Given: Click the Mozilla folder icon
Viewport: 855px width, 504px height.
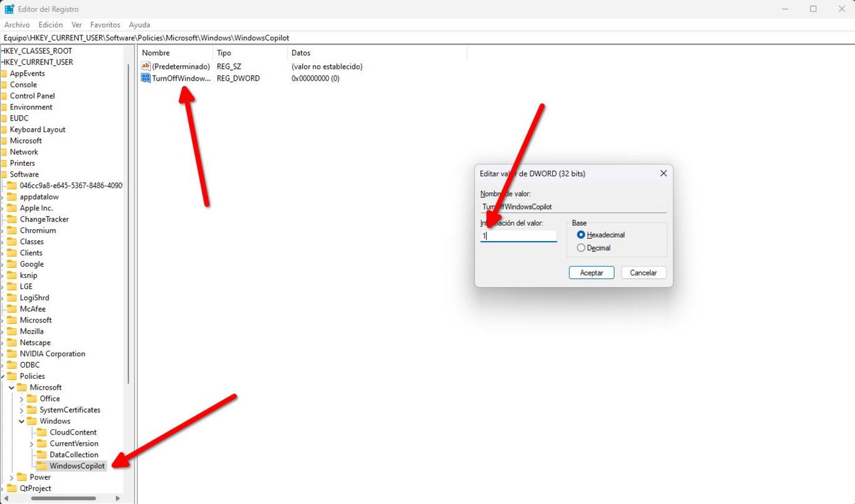Looking at the screenshot, I should tap(12, 332).
